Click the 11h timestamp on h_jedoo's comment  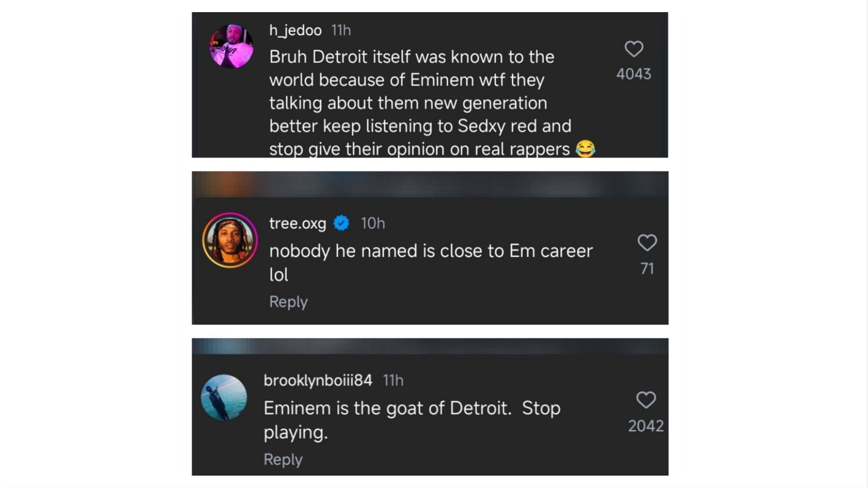point(341,30)
